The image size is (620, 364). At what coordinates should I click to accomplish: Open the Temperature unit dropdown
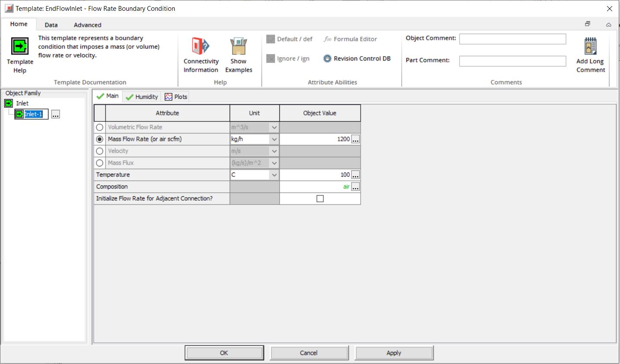tap(274, 175)
